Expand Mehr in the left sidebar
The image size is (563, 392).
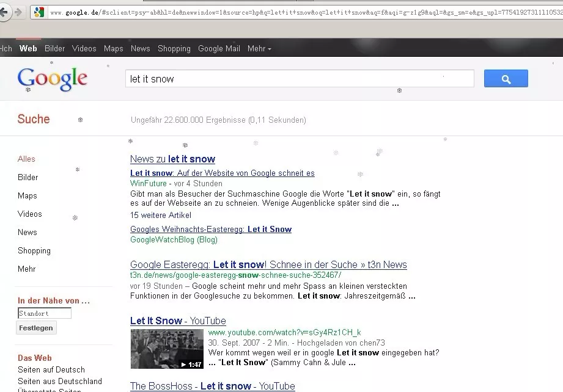[x=26, y=269]
